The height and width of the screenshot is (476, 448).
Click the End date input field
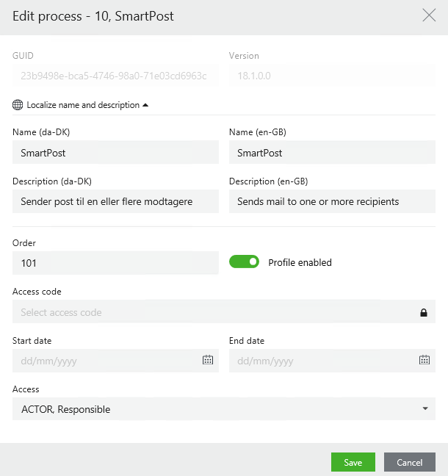click(x=319, y=361)
